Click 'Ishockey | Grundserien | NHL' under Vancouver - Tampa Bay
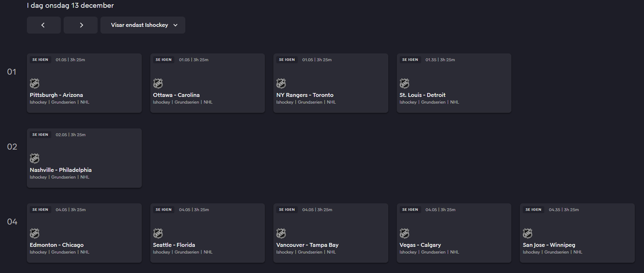The width and height of the screenshot is (644, 273). point(306,252)
